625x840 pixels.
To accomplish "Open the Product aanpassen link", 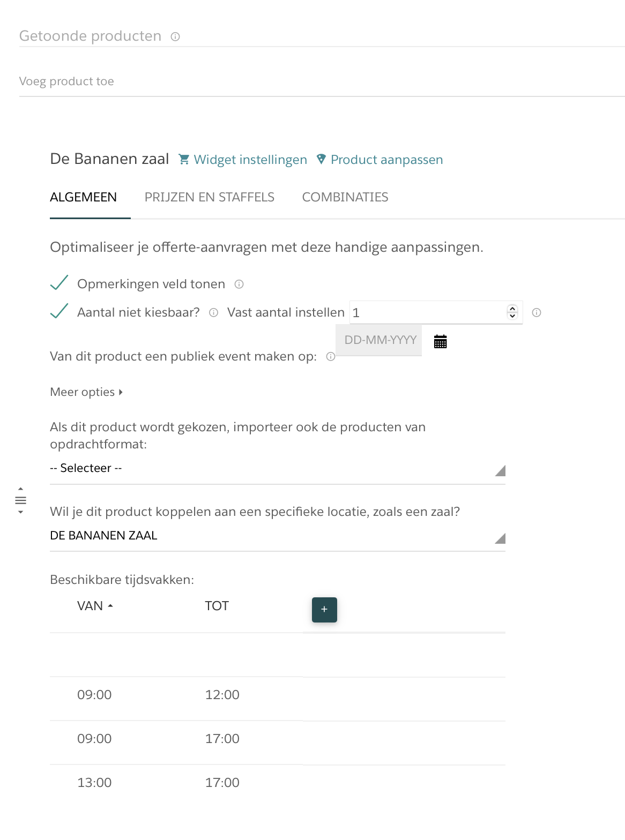I will (x=386, y=160).
